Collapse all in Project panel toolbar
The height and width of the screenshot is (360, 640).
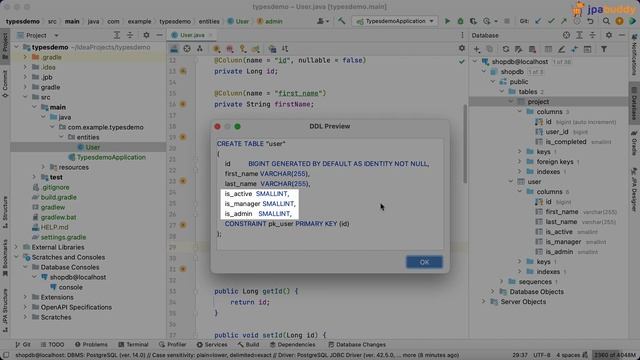130,36
